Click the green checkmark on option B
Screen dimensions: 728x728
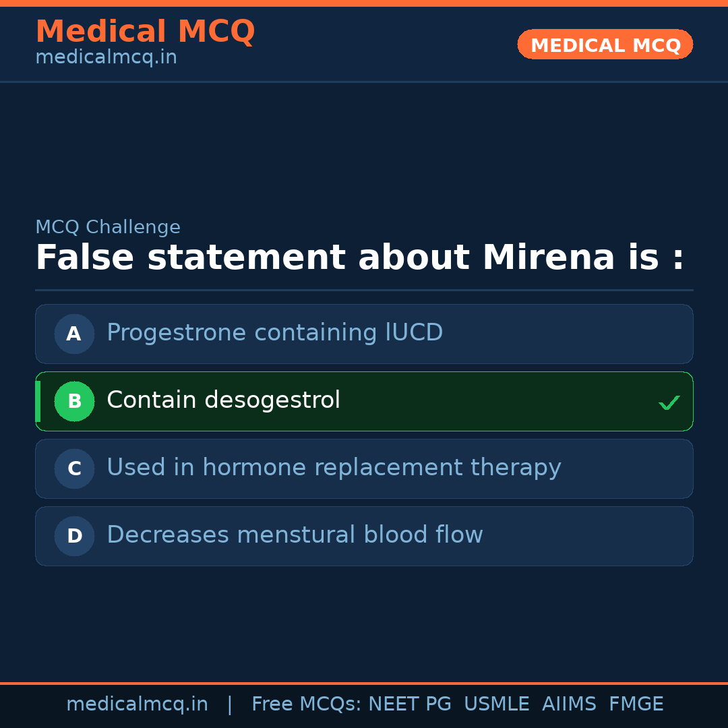click(x=669, y=402)
